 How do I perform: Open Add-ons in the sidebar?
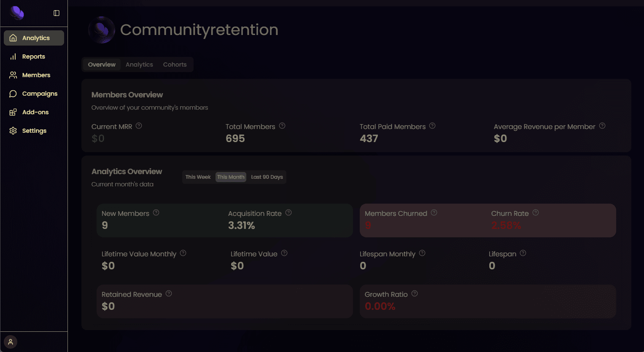[34, 112]
